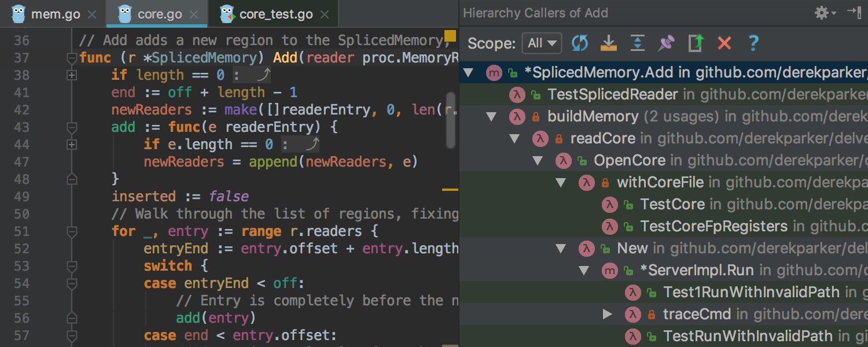
Task: Click the lock icon beside readCore
Action: 559,139
